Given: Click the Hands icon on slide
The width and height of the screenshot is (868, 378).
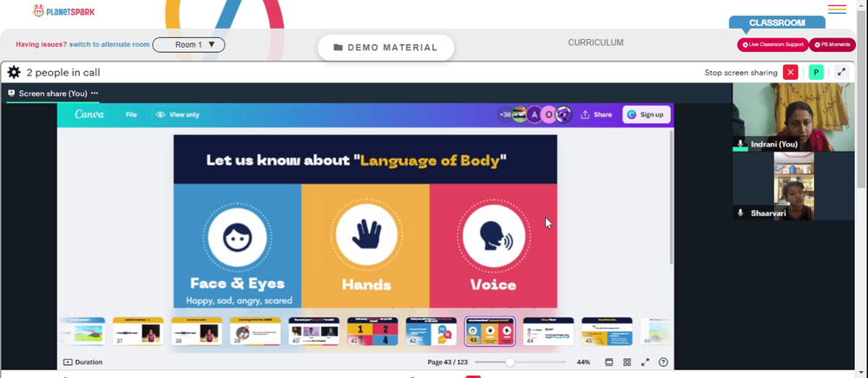Looking at the screenshot, I should click(366, 234).
